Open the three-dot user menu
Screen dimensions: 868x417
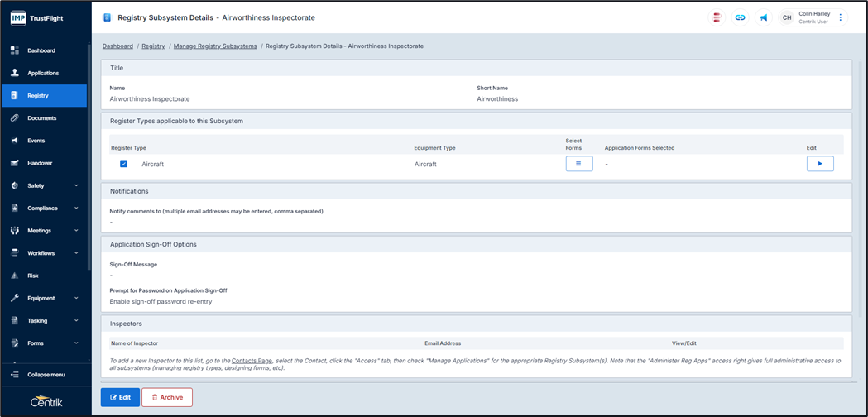[841, 17]
